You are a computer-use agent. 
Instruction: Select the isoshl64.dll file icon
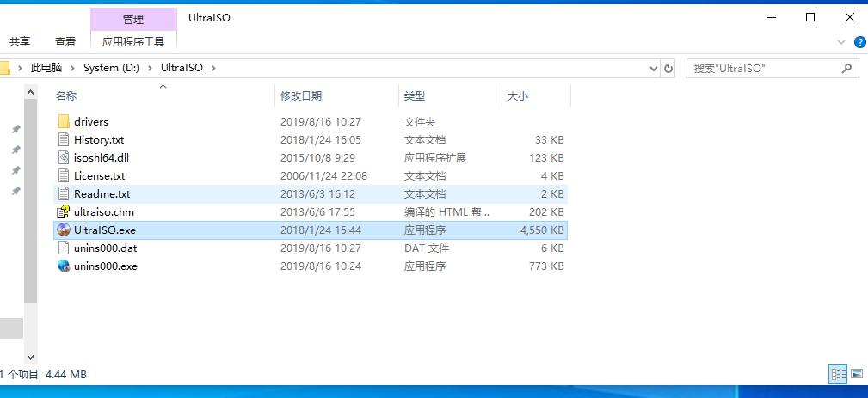[64, 157]
